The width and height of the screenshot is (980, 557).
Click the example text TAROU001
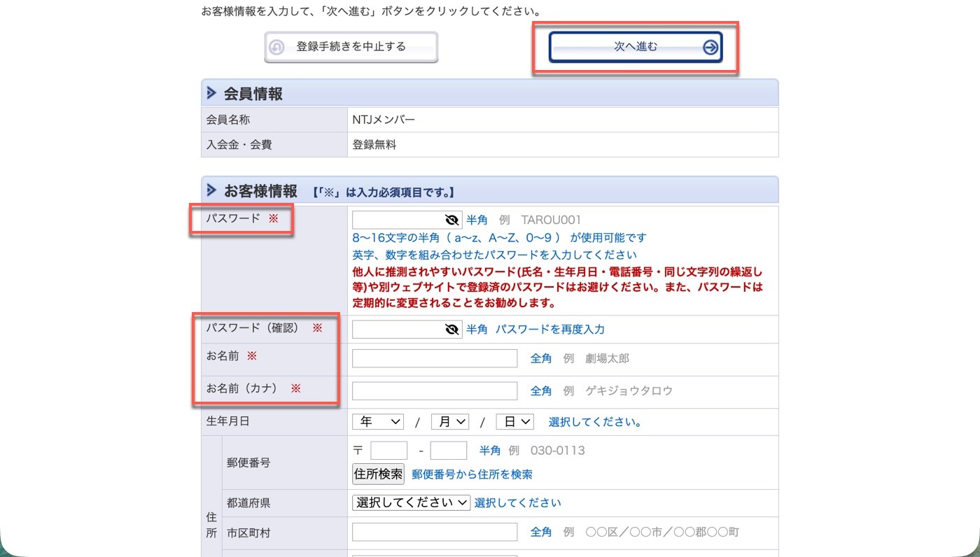[552, 220]
